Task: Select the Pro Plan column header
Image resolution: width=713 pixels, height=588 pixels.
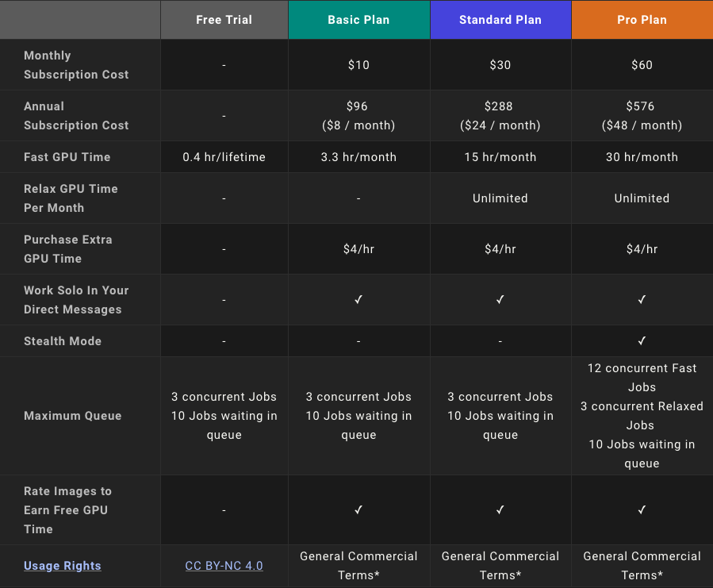Action: point(642,20)
